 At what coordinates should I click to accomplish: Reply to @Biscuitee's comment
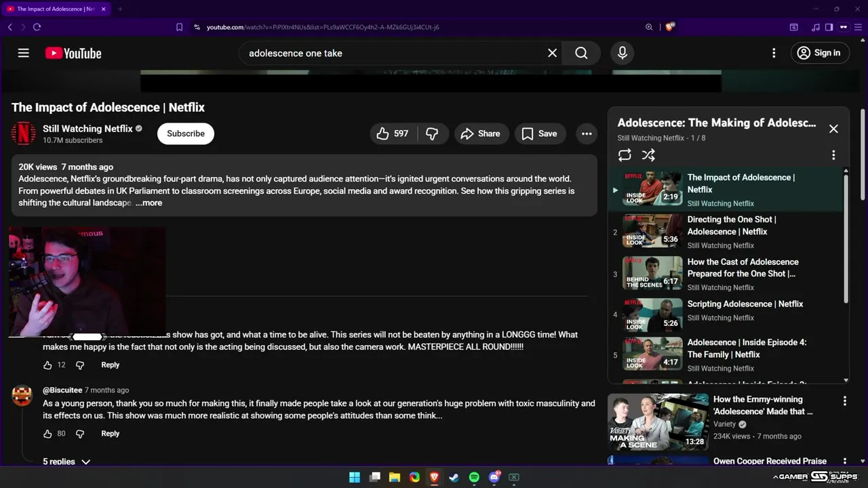(x=110, y=434)
